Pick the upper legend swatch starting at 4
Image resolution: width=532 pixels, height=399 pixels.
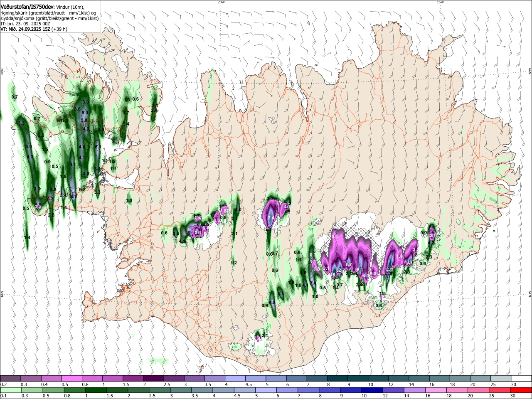pyautogui.click(x=235, y=378)
